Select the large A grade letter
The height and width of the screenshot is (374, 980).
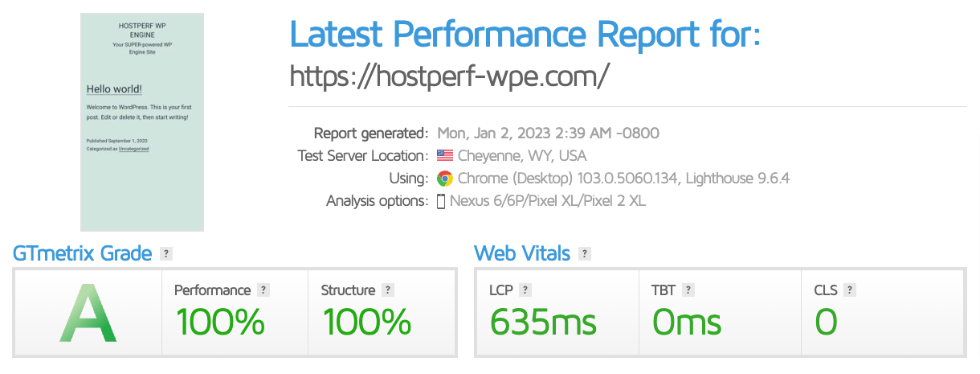click(x=88, y=314)
